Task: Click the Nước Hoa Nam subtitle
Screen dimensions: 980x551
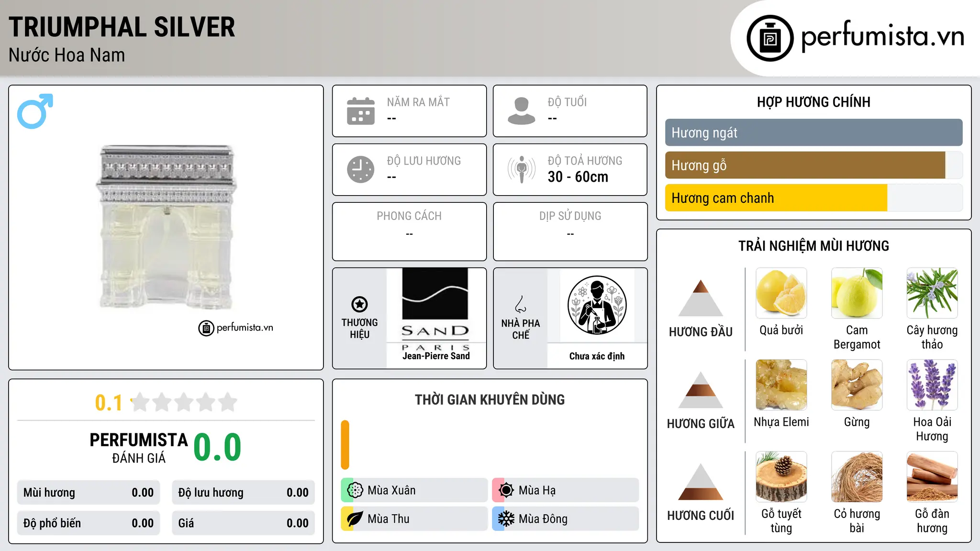Action: (67, 55)
